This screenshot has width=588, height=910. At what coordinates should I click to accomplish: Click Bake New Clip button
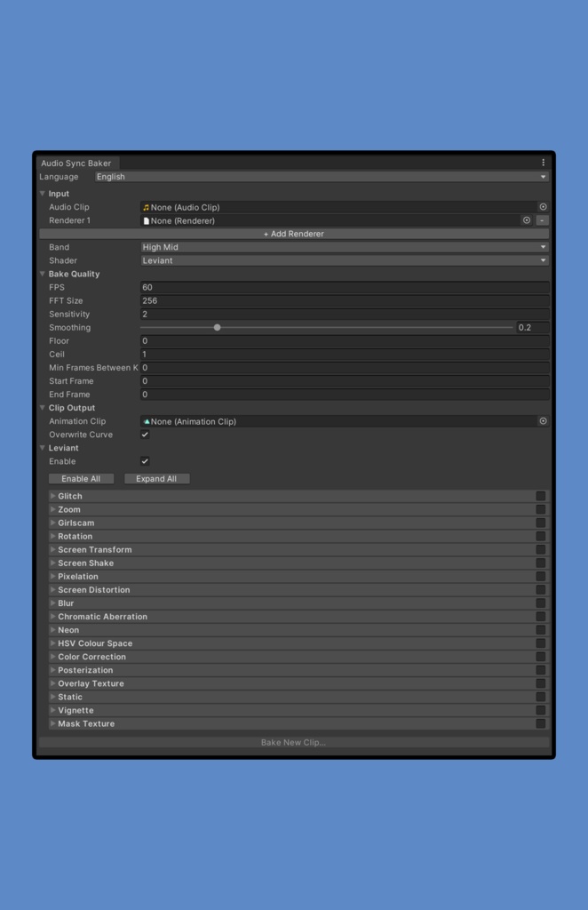(294, 742)
